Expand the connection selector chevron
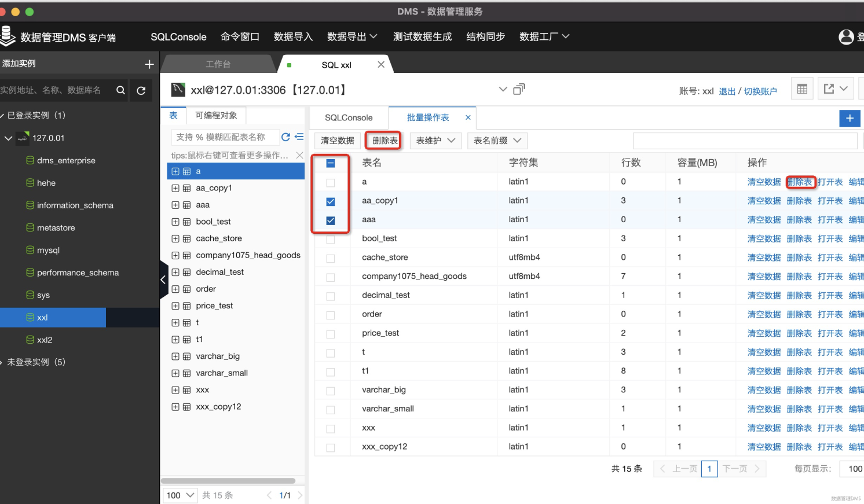The width and height of the screenshot is (864, 504). 503,89
